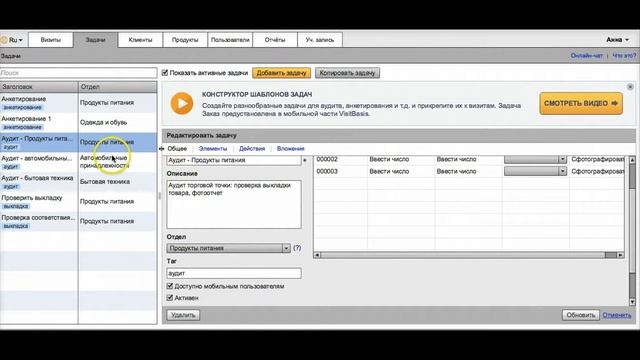Close the template constructor banner
Image resolution: width=640 pixels, height=360 pixels.
click(630, 87)
